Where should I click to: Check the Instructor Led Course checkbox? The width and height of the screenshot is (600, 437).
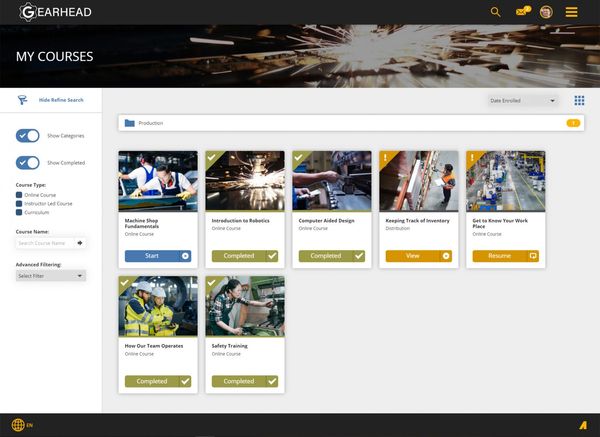click(19, 204)
